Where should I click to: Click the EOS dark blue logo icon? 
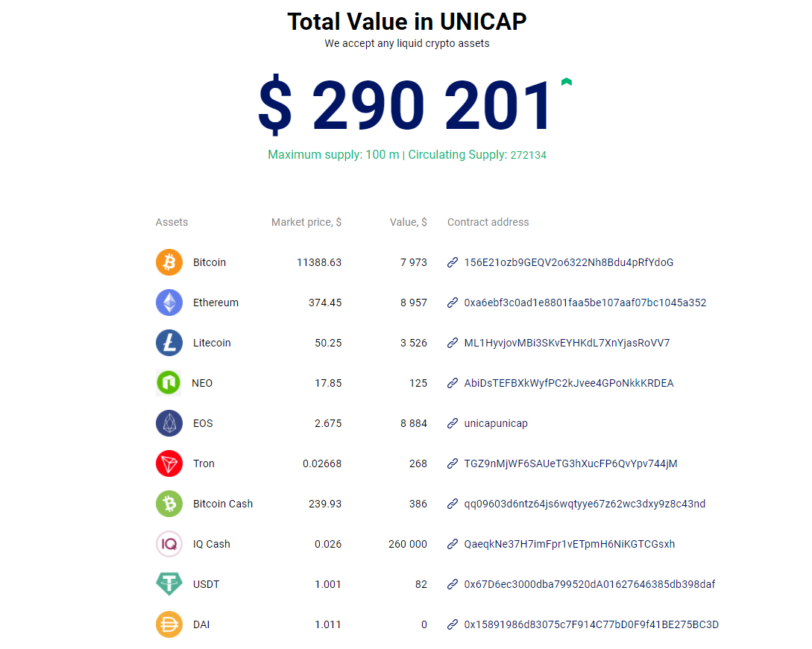pyautogui.click(x=169, y=423)
